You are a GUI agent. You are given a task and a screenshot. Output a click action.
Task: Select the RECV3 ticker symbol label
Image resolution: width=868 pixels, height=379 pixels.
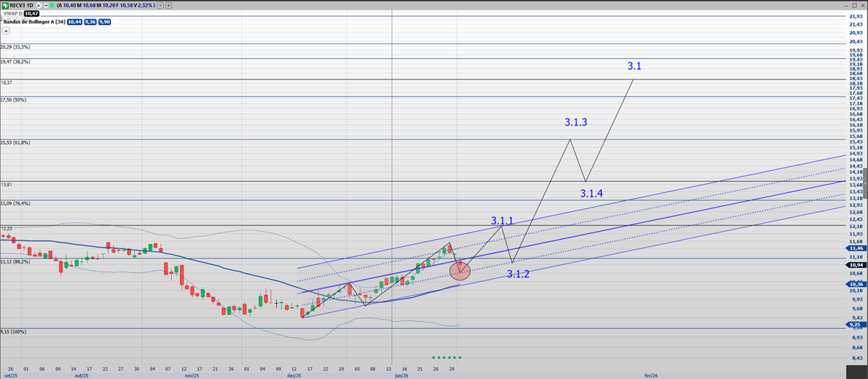tap(19, 5)
